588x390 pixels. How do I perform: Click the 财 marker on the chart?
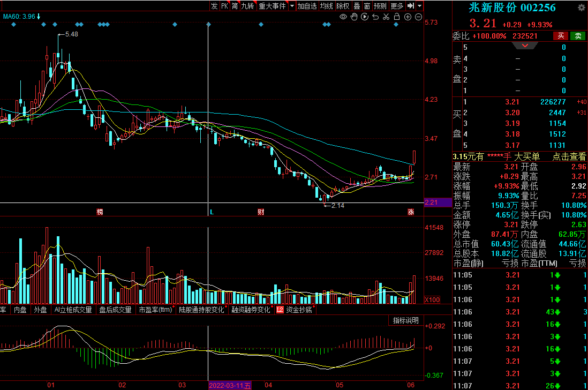261,212
